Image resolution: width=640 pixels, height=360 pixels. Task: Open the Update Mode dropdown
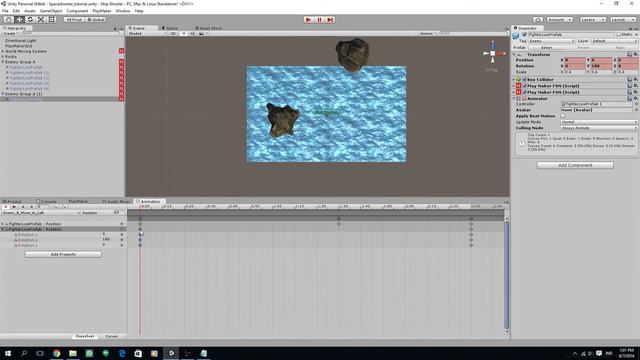point(599,122)
